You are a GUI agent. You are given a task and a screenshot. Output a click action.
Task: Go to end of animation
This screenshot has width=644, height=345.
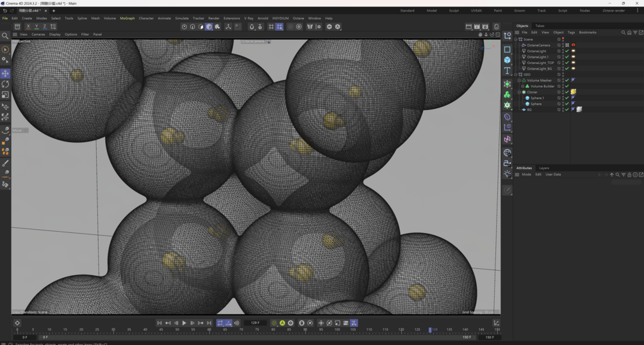(x=209, y=323)
